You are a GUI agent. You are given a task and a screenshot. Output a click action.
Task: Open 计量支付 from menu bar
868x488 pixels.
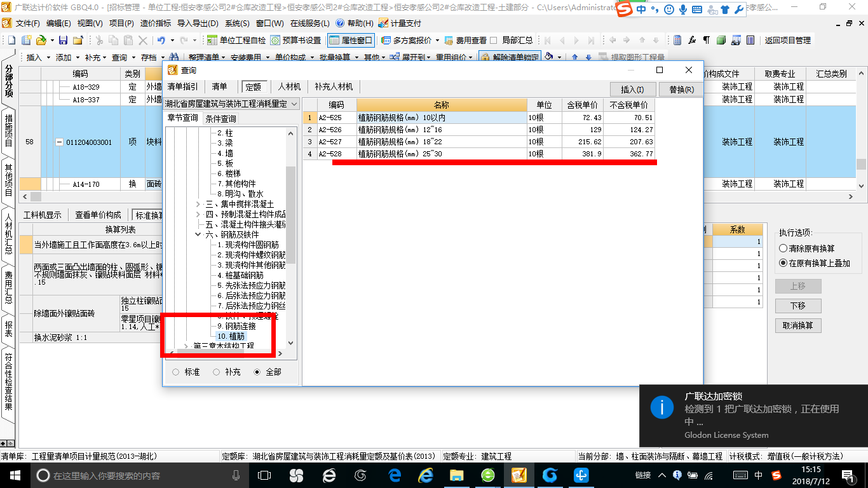click(x=400, y=23)
